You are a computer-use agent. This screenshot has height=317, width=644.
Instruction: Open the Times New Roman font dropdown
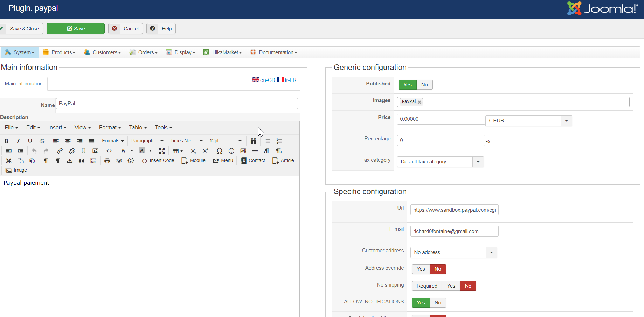click(186, 141)
